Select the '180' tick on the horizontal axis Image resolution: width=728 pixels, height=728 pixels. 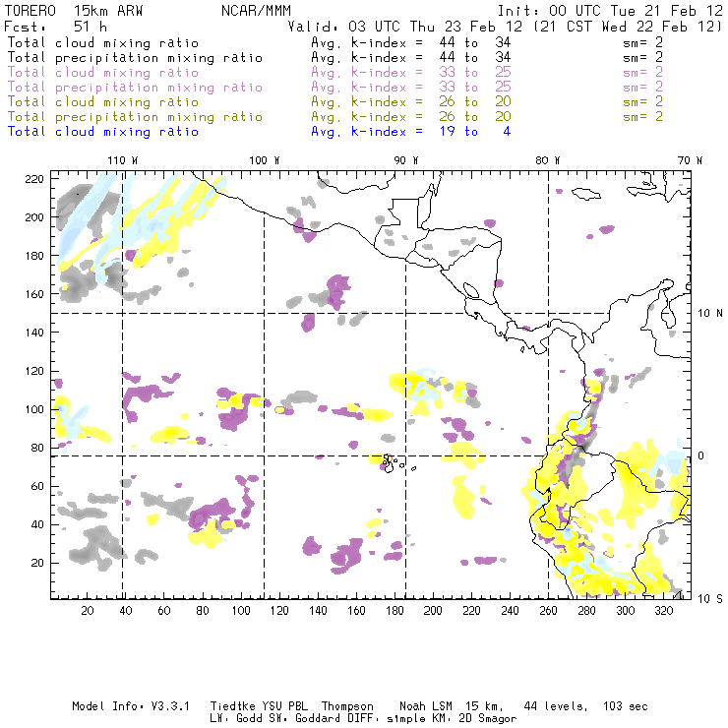(x=394, y=611)
